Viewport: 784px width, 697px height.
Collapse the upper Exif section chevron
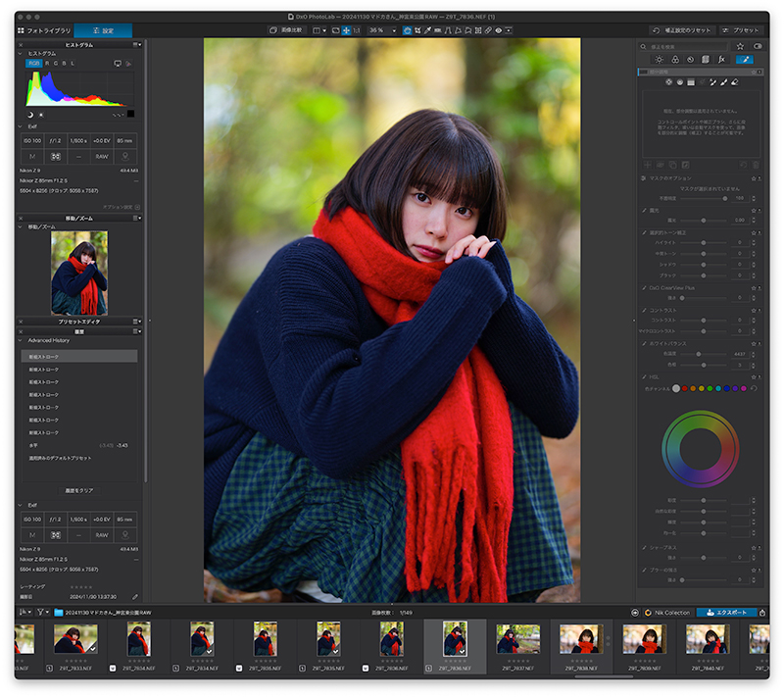(x=21, y=126)
